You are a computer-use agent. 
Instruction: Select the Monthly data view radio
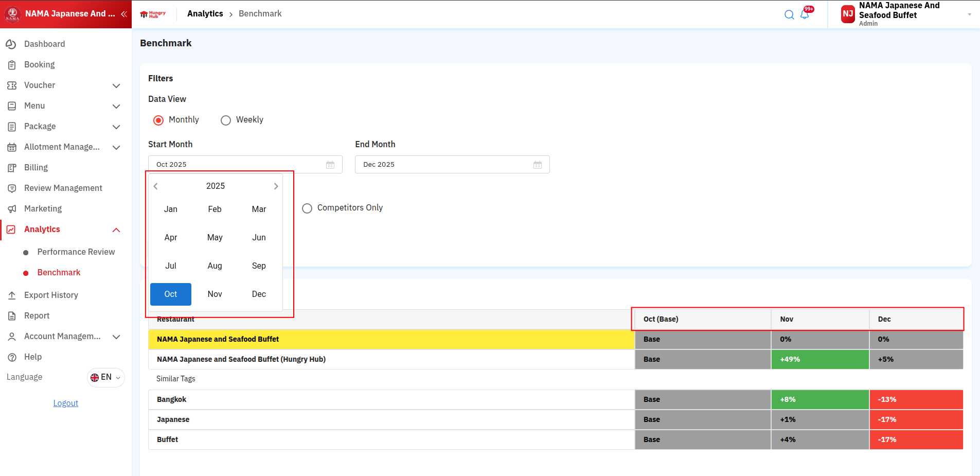click(x=158, y=120)
